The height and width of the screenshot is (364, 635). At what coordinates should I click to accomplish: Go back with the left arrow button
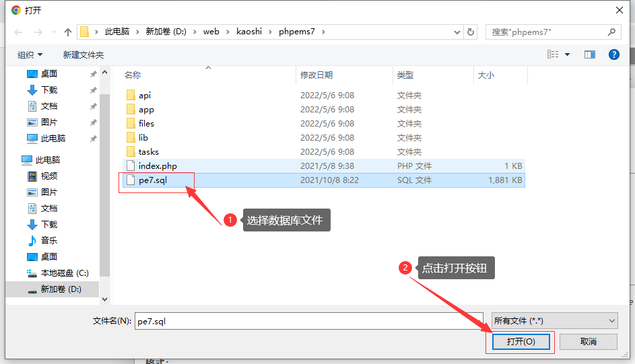18,32
